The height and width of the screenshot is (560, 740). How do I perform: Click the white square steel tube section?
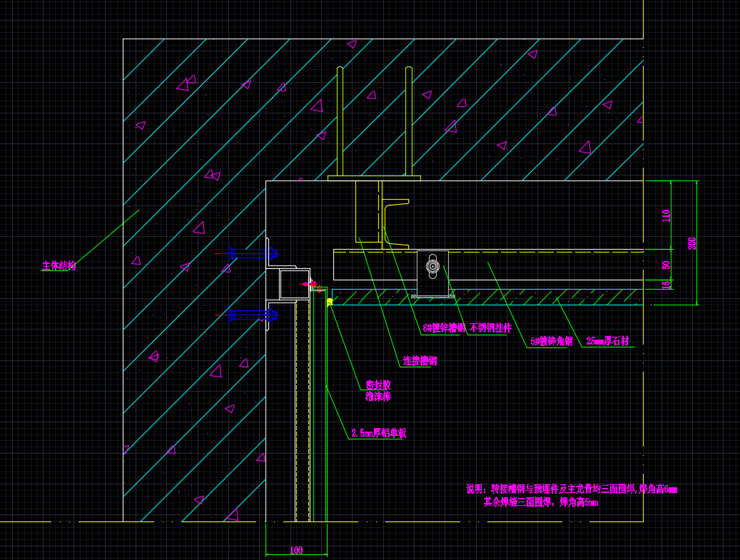pyautogui.click(x=295, y=284)
